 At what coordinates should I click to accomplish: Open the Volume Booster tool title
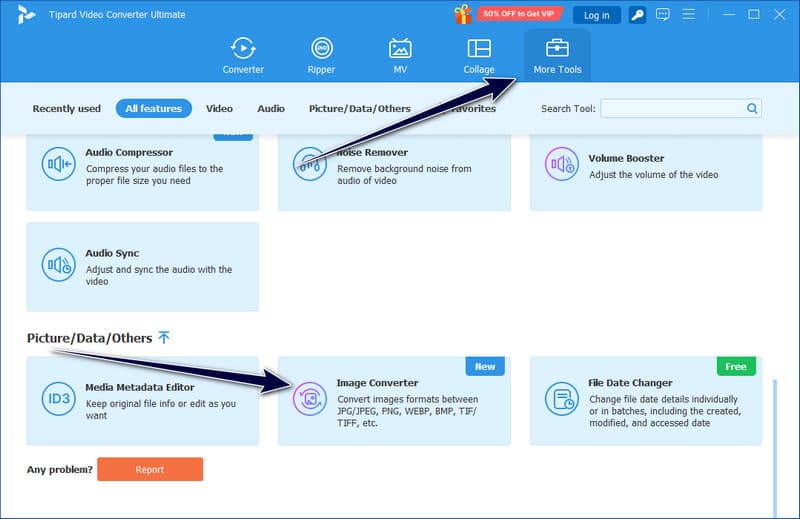click(626, 158)
